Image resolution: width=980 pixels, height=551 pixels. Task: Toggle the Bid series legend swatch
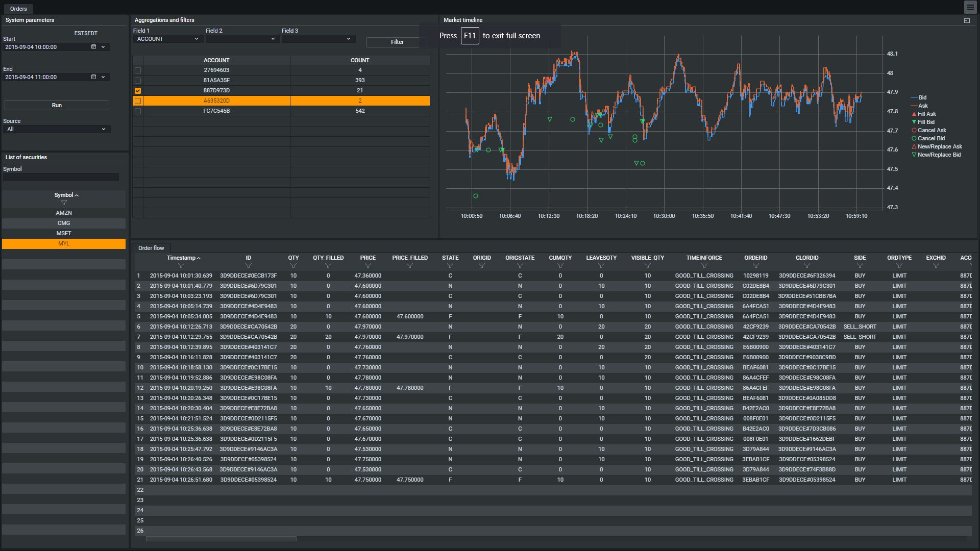(914, 98)
